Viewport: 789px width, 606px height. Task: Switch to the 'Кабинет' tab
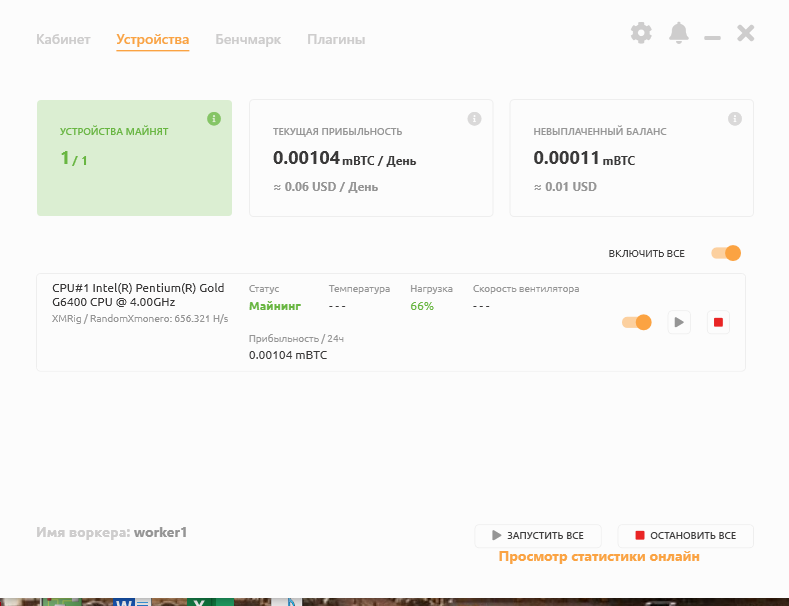click(63, 39)
